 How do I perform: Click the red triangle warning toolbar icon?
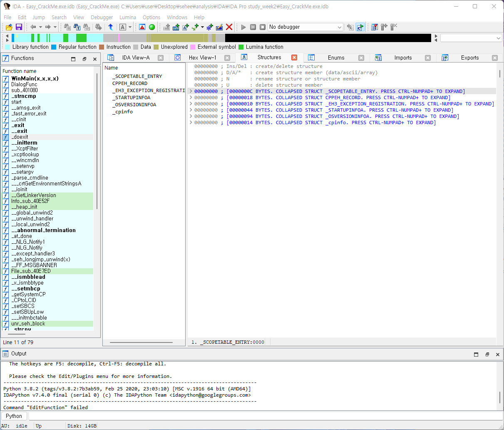(142, 27)
